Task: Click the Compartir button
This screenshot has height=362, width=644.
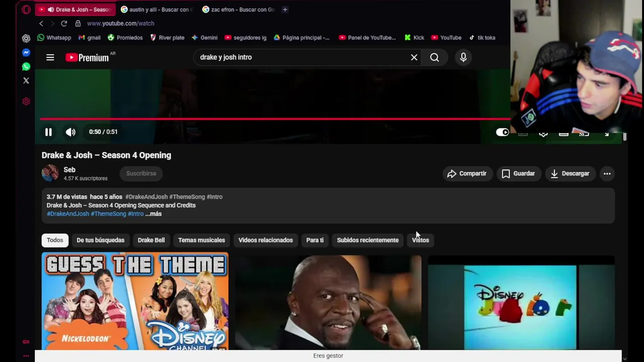Action: pos(467,173)
